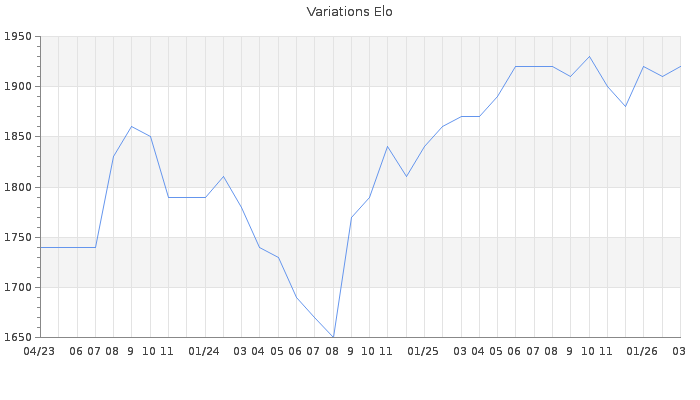Select the 1850 Y-axis label

(x=19, y=137)
